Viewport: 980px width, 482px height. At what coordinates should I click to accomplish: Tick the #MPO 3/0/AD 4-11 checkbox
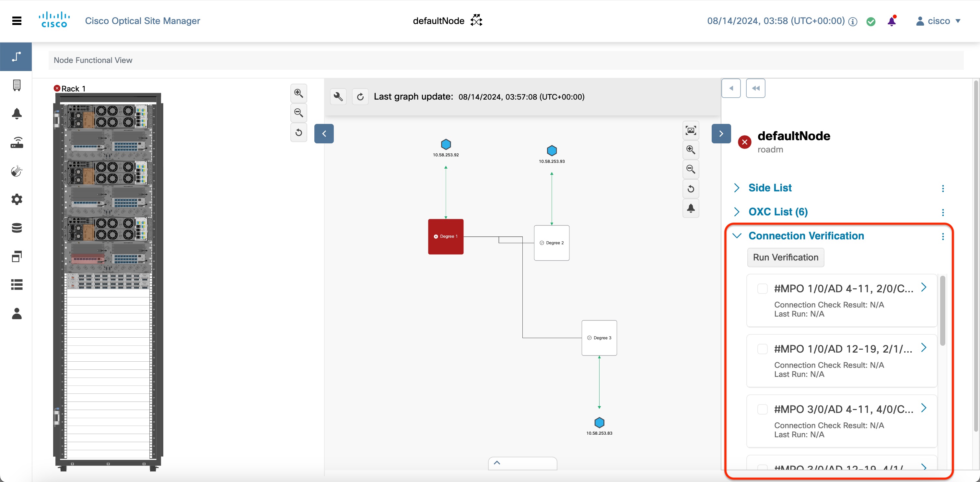pos(763,409)
